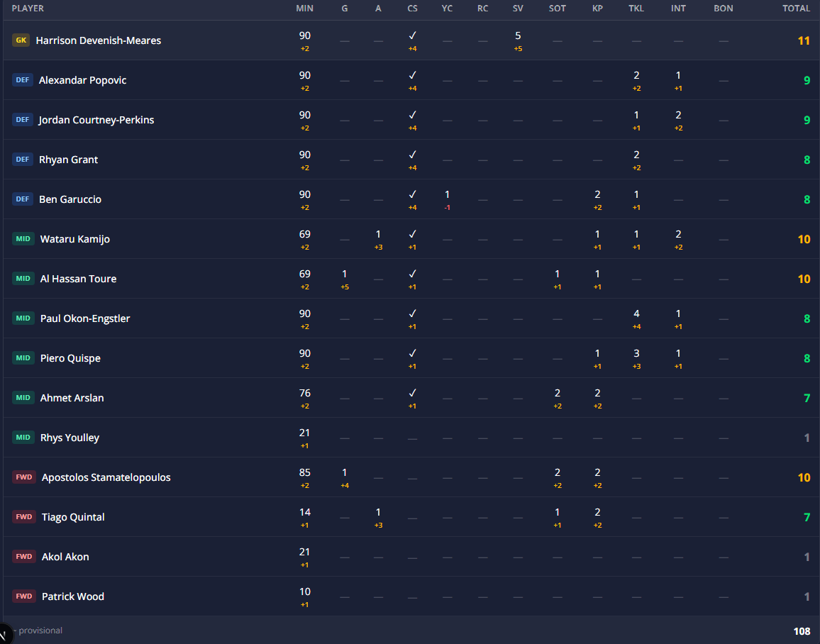Select the YC column header
This screenshot has height=644, width=820.
click(x=447, y=9)
